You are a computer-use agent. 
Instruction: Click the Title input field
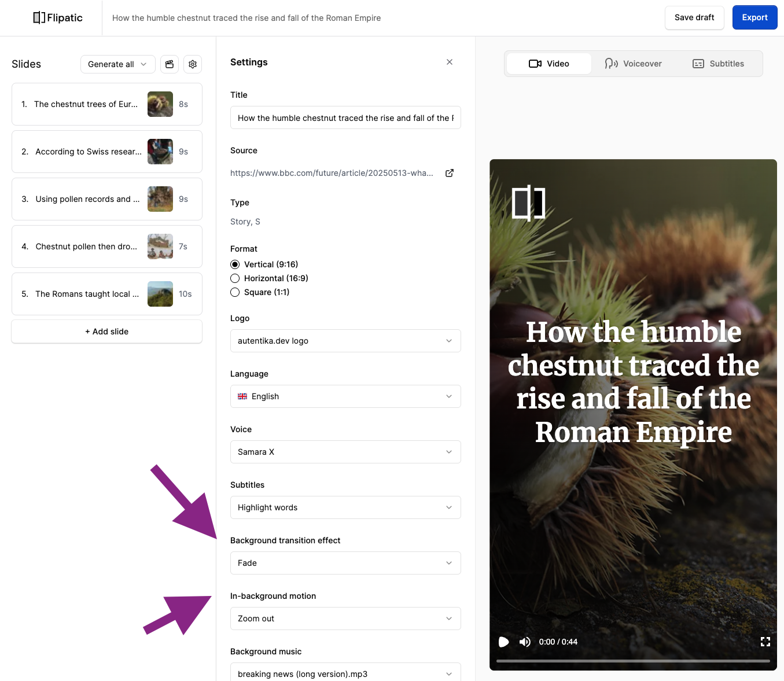click(x=345, y=117)
